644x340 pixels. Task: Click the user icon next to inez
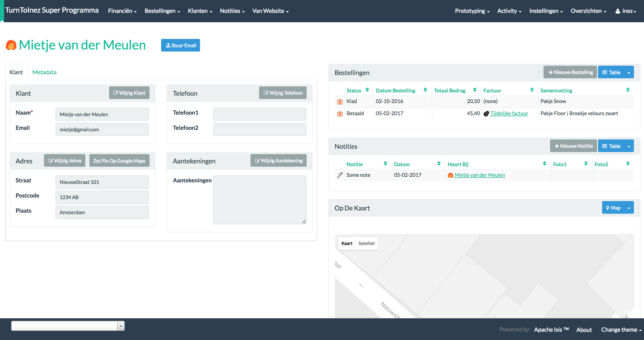(618, 11)
